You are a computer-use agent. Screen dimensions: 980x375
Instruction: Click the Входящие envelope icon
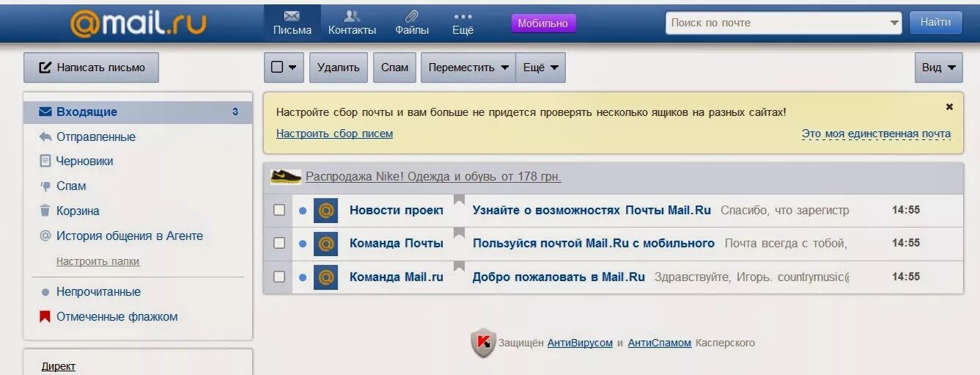[45, 112]
